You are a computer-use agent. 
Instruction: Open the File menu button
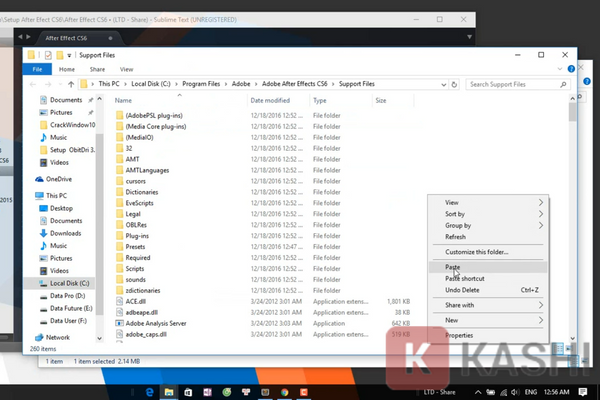pos(38,70)
